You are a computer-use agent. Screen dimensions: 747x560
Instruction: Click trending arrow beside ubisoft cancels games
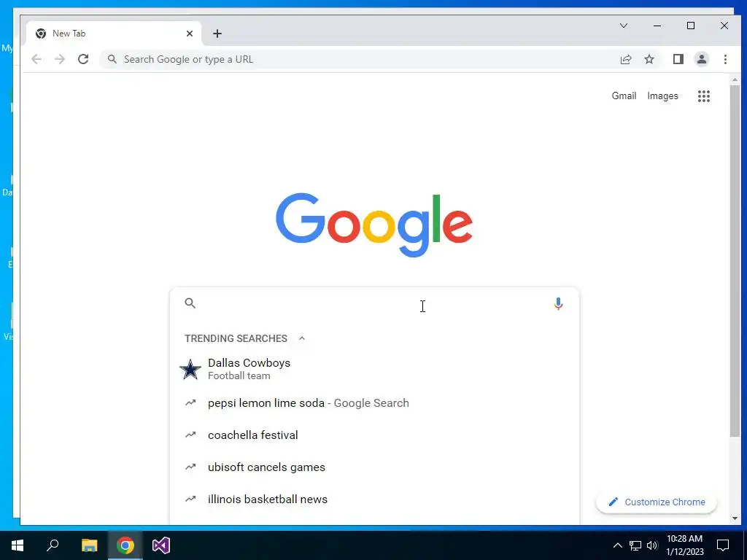click(x=190, y=467)
